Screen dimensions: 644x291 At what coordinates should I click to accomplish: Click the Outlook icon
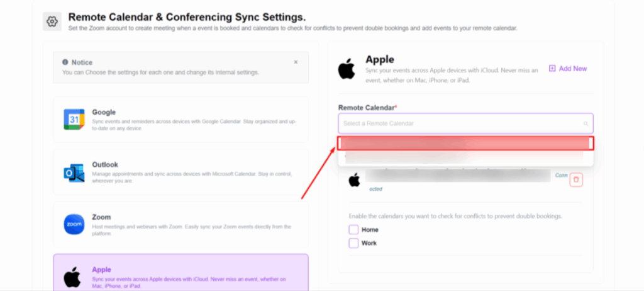74,172
